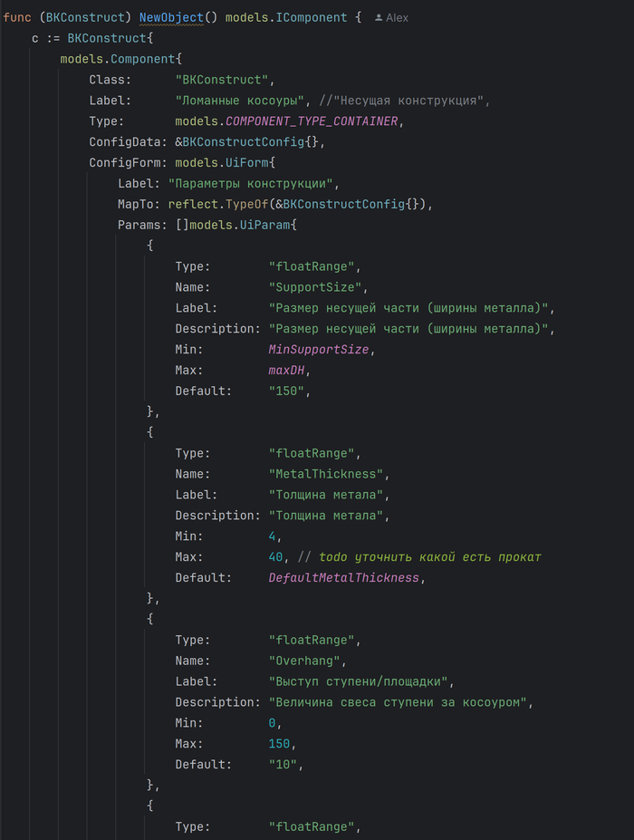
Task: Click the author icon beside Alex
Action: [x=379, y=18]
